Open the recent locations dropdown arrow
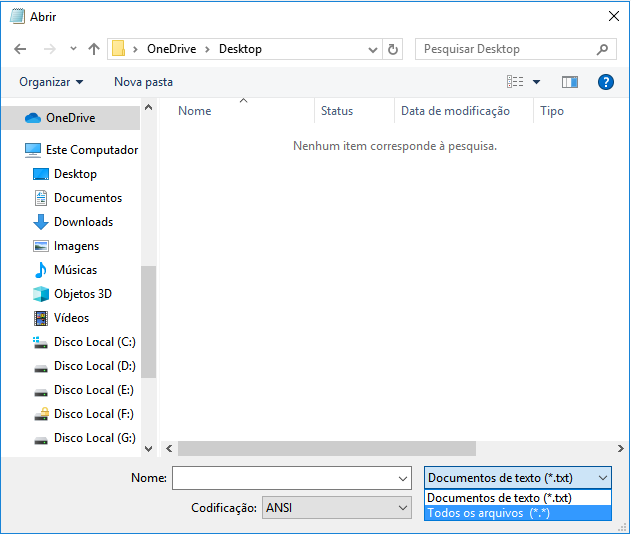 coord(73,49)
